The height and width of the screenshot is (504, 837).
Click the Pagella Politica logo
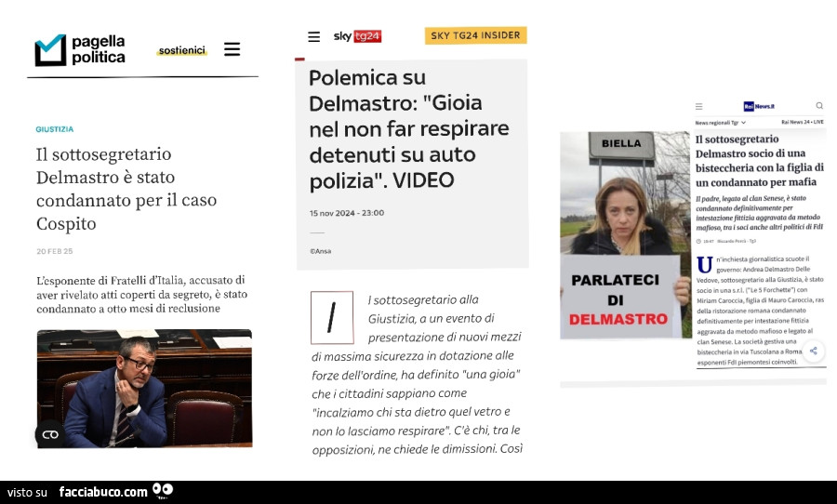point(80,50)
